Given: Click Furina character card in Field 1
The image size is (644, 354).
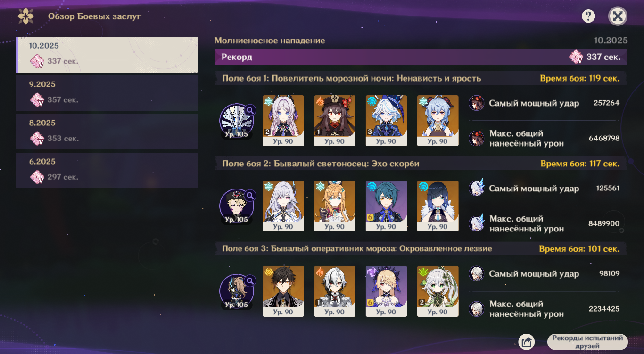Looking at the screenshot, I should click(x=386, y=121).
